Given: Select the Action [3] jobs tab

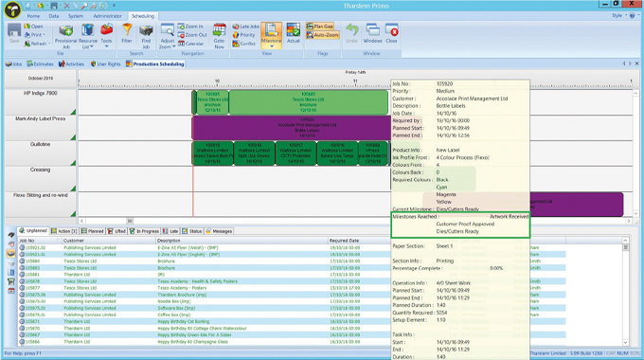Looking at the screenshot, I should [64, 231].
